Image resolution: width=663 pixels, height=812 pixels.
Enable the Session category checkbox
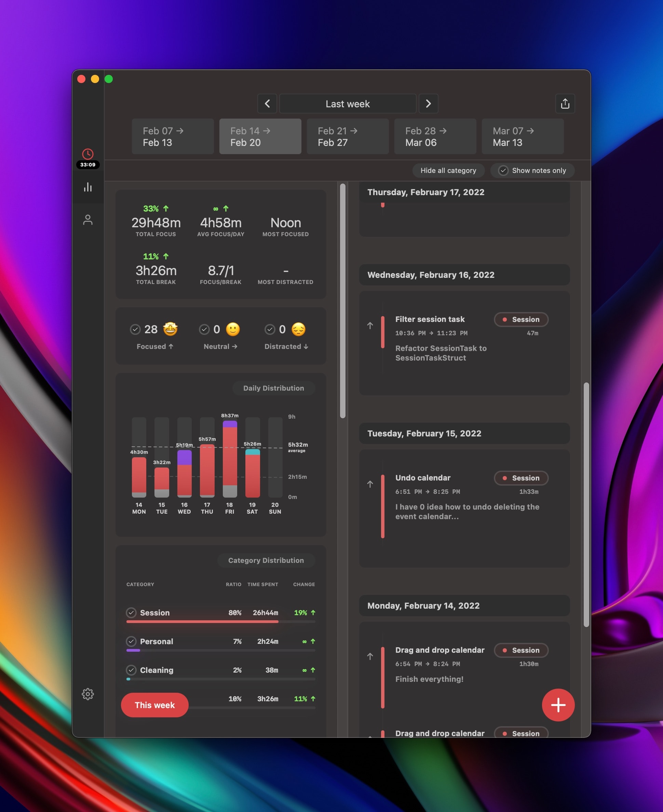point(131,612)
